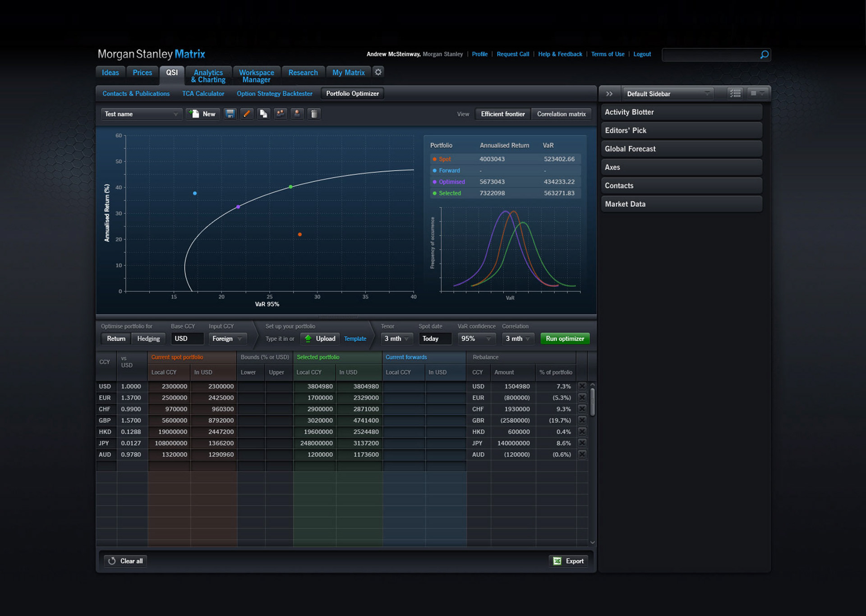The width and height of the screenshot is (866, 616).
Task: Remove the GBR rebalance row
Action: (582, 420)
